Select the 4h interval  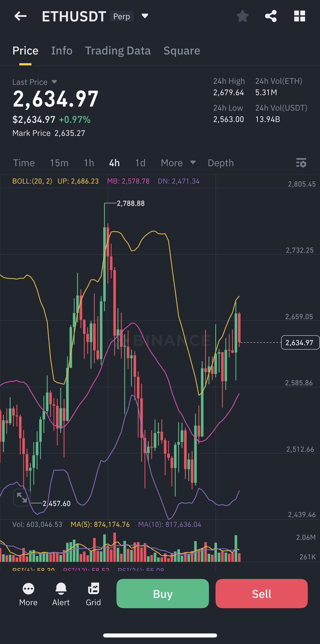(x=114, y=163)
